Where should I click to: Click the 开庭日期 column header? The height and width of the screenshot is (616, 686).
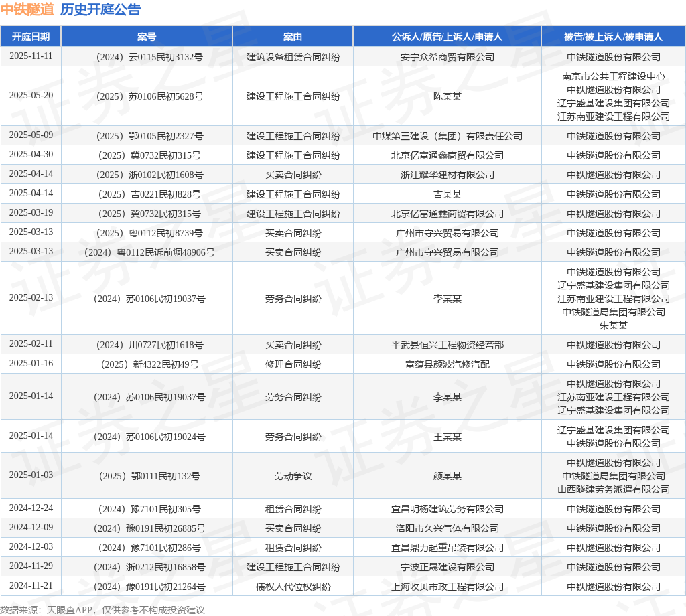pyautogui.click(x=31, y=37)
